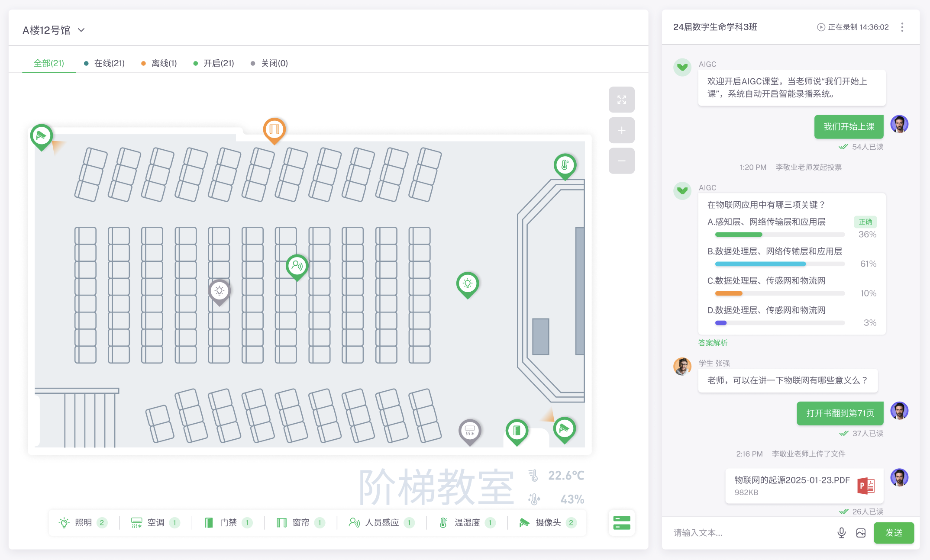The width and height of the screenshot is (930, 560).
Task: Select the green lighting marker near the stage
Action: coord(467,284)
